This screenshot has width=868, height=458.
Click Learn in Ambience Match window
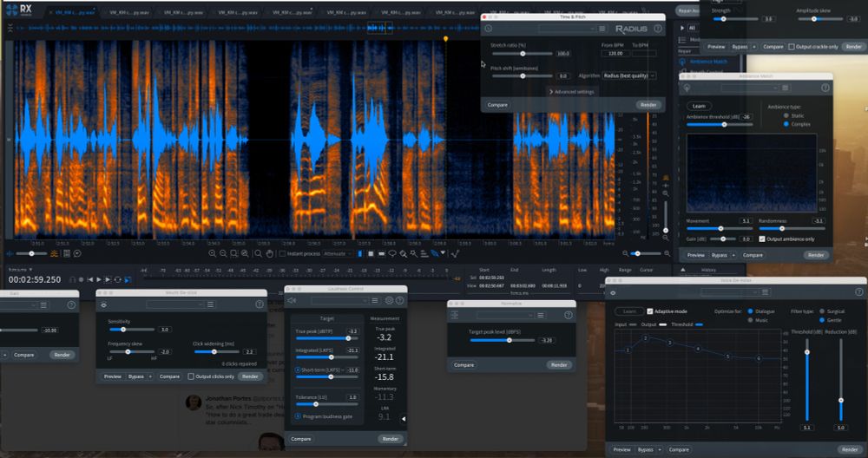pyautogui.click(x=699, y=106)
